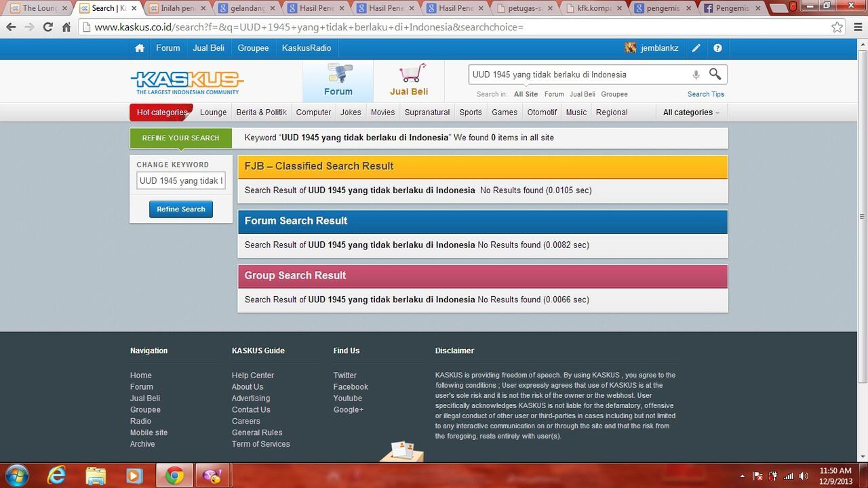
Task: Switch to gelandang browser tab
Action: click(245, 8)
